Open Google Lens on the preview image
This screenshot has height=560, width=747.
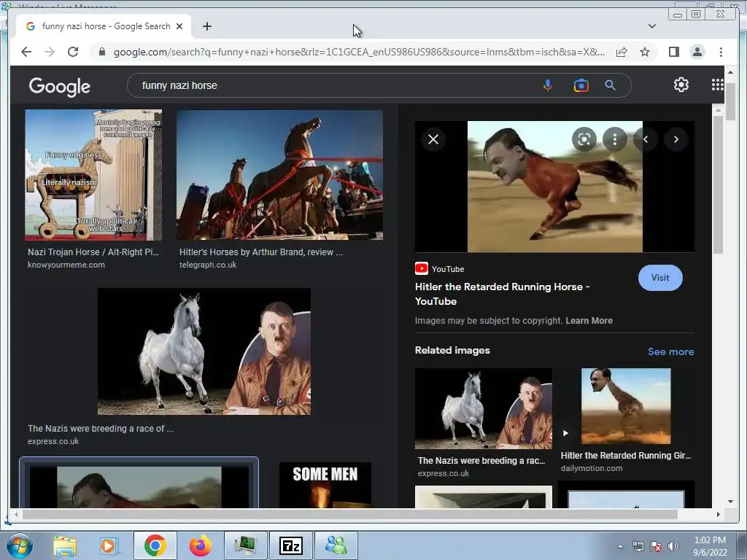584,139
